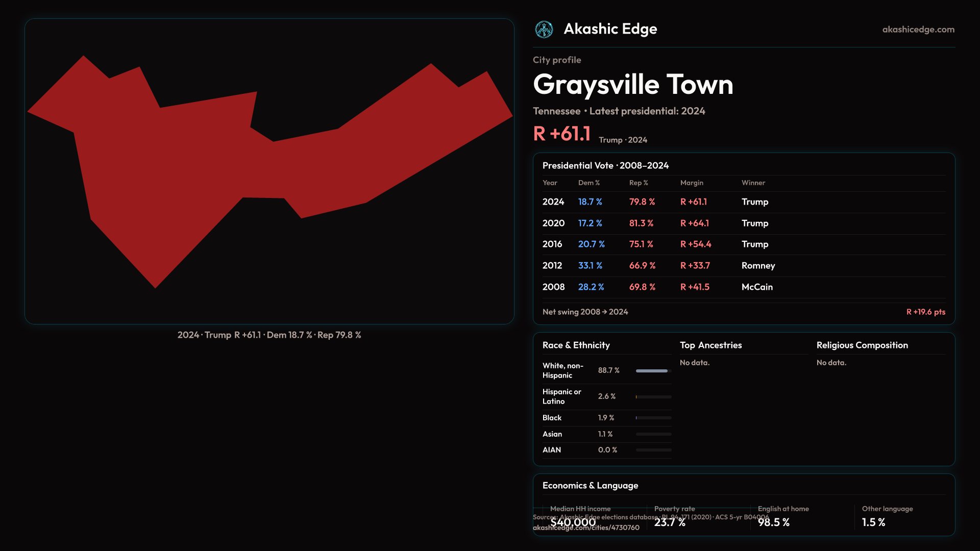This screenshot has height=551, width=980.
Task: Click the Black population bar
Action: [x=653, y=418]
